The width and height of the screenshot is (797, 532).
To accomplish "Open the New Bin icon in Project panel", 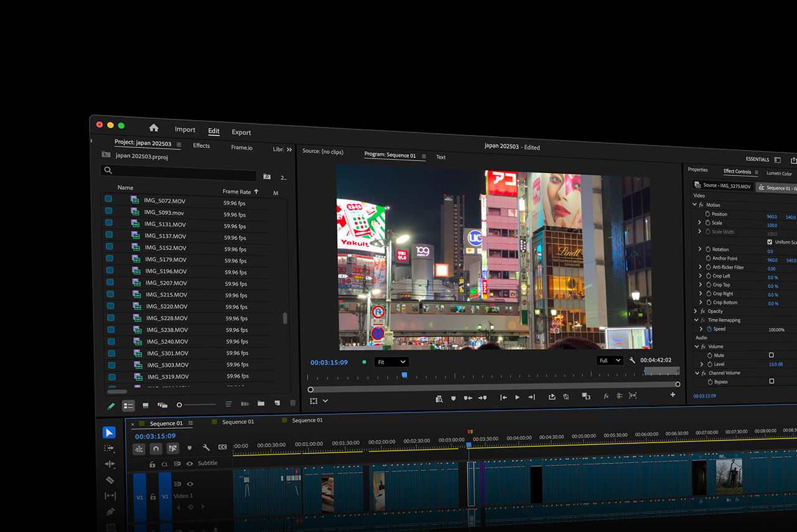I will coord(261,403).
